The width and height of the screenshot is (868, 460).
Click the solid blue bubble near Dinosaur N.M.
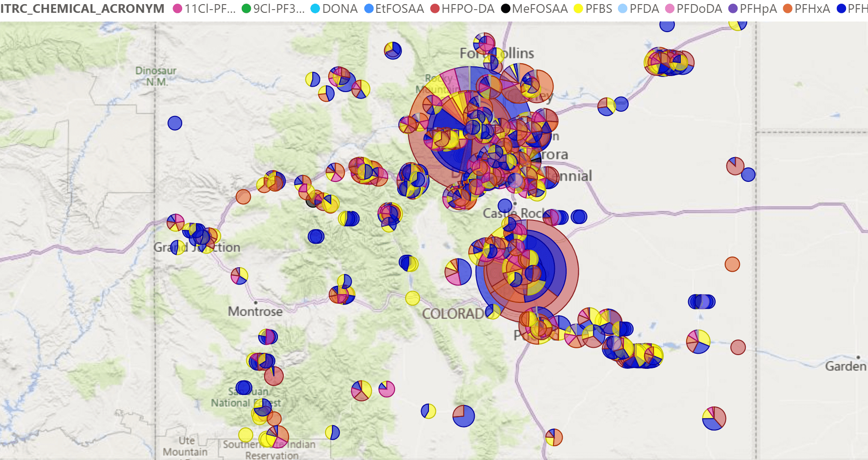(x=175, y=123)
